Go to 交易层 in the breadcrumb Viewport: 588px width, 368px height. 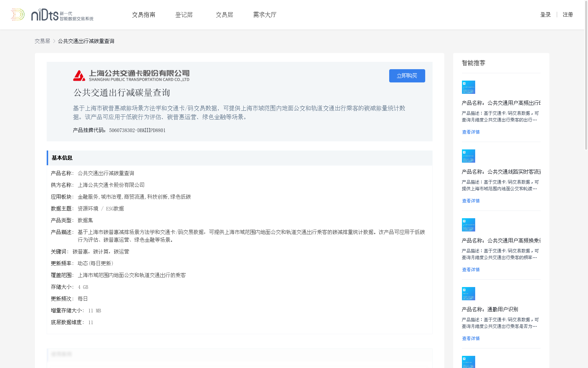42,41
